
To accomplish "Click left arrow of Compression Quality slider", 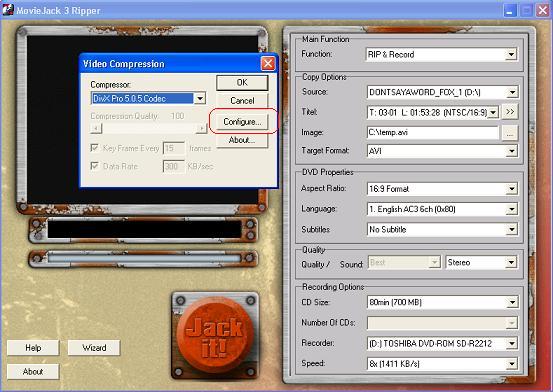I will 96,128.
